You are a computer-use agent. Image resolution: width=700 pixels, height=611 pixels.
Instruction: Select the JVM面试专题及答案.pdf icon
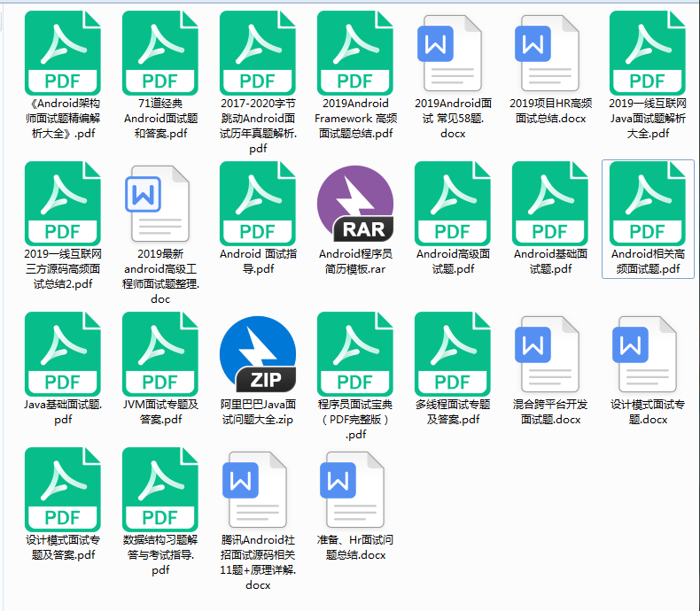coord(160,353)
